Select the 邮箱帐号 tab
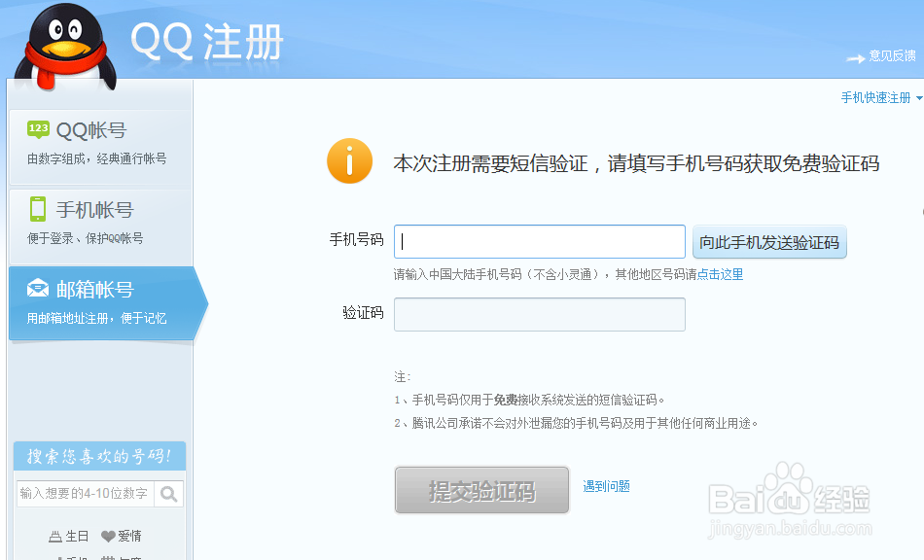Screen dimensions: 924x560 coord(108,303)
